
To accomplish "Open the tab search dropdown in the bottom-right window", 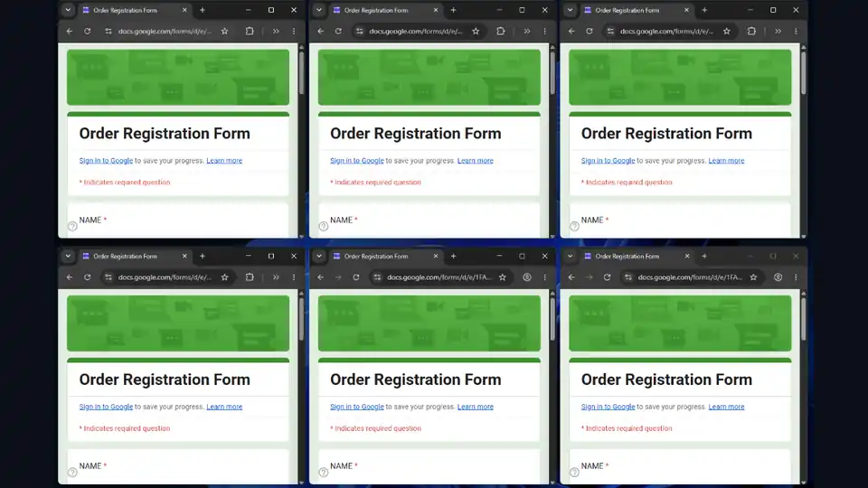I will coord(570,256).
